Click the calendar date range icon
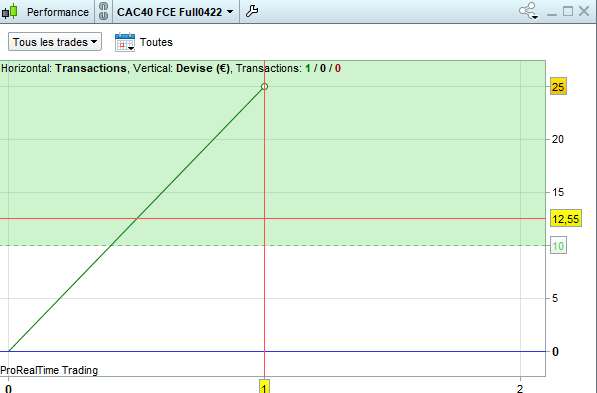This screenshot has width=597, height=393. coord(125,42)
